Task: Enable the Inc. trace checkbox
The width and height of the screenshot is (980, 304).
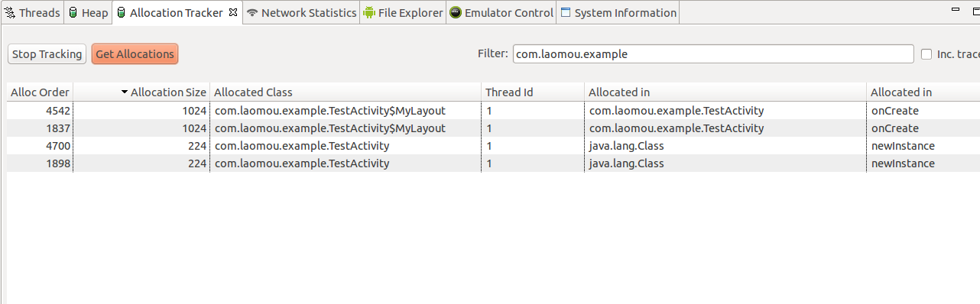Action: [926, 54]
